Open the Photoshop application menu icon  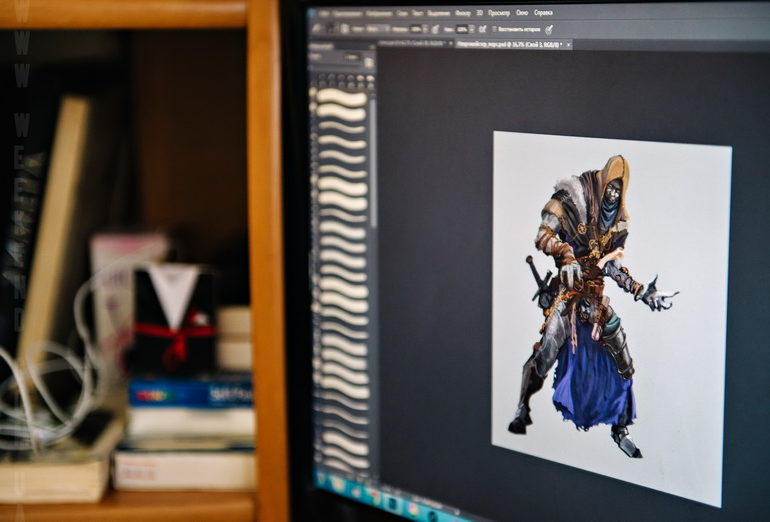[311, 13]
